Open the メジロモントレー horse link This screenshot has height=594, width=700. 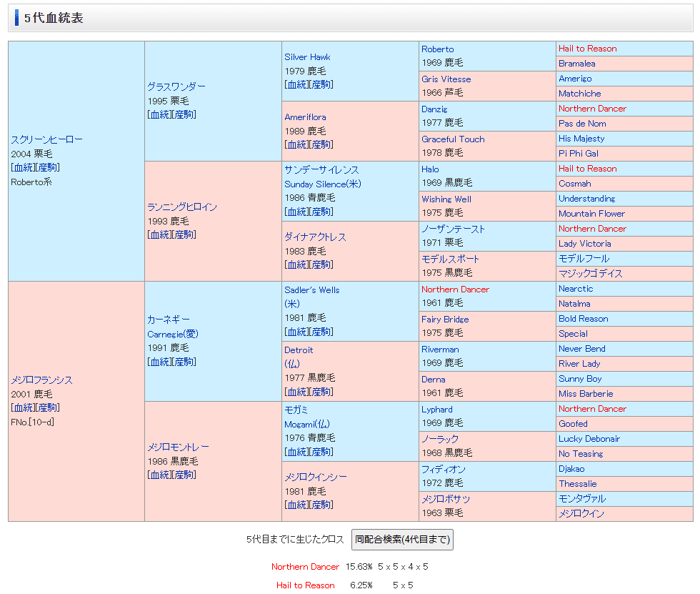coord(178,447)
